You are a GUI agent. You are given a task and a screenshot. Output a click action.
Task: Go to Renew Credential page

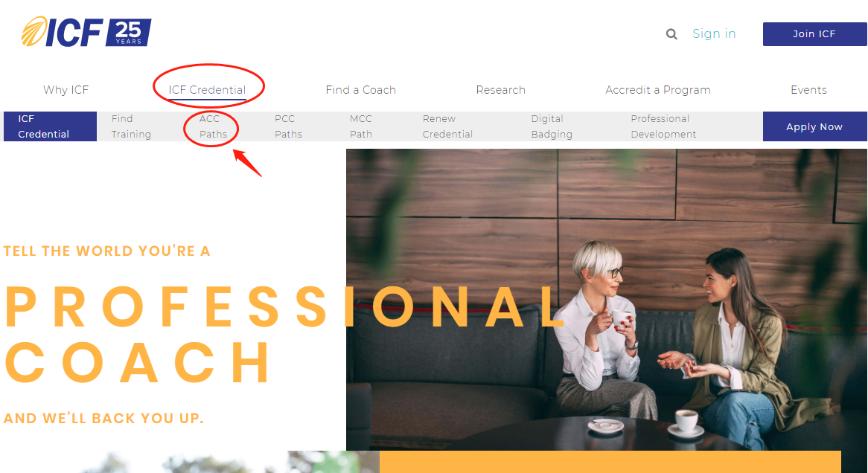(447, 126)
